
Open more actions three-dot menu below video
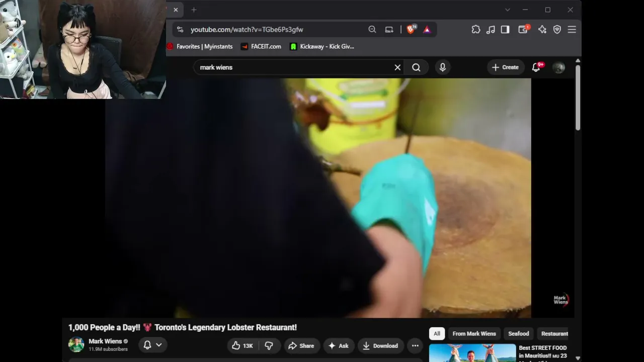coord(415,345)
